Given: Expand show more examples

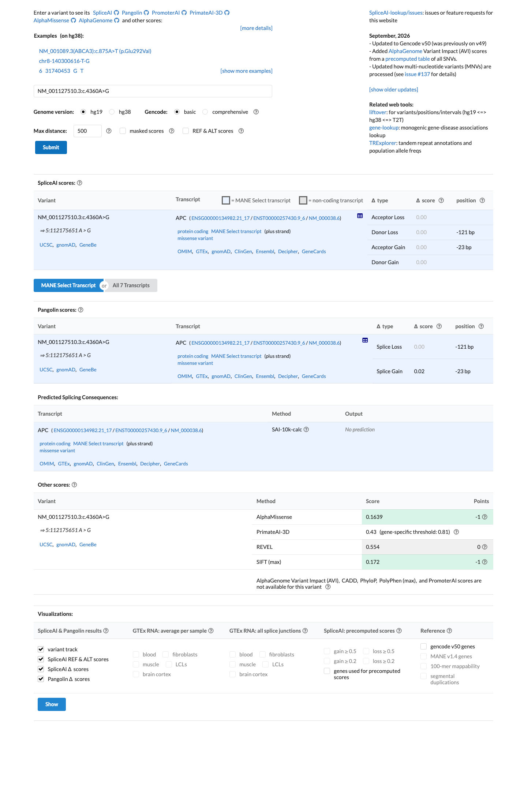Looking at the screenshot, I should pos(246,71).
